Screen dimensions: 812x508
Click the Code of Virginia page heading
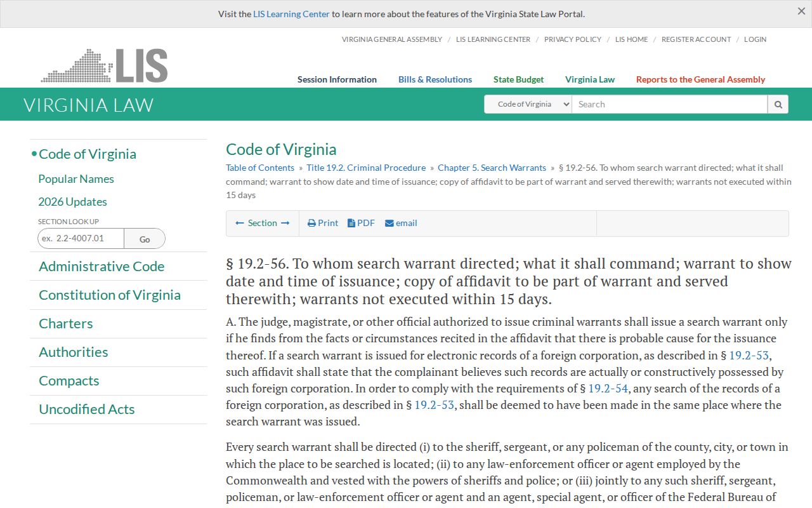click(281, 149)
